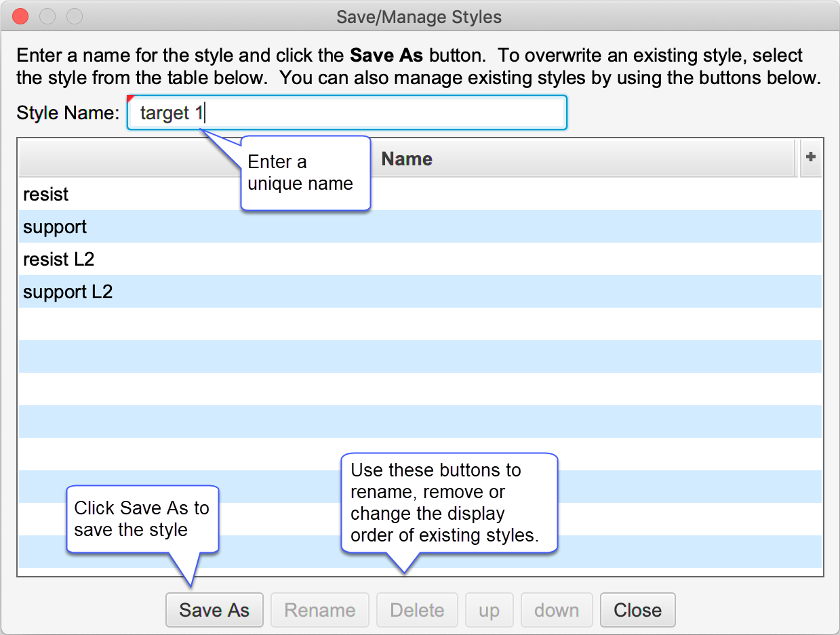
Task: Click the red corner marker in Style Name field
Action: point(131,99)
